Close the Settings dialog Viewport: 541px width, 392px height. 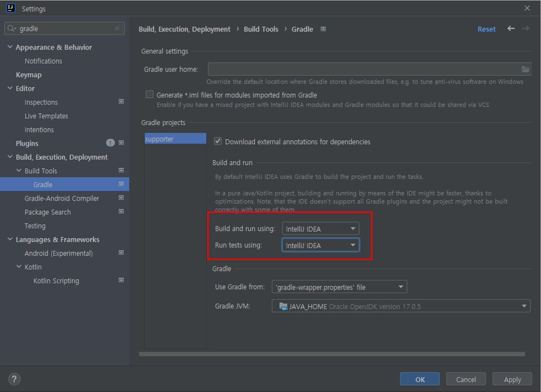click(527, 8)
